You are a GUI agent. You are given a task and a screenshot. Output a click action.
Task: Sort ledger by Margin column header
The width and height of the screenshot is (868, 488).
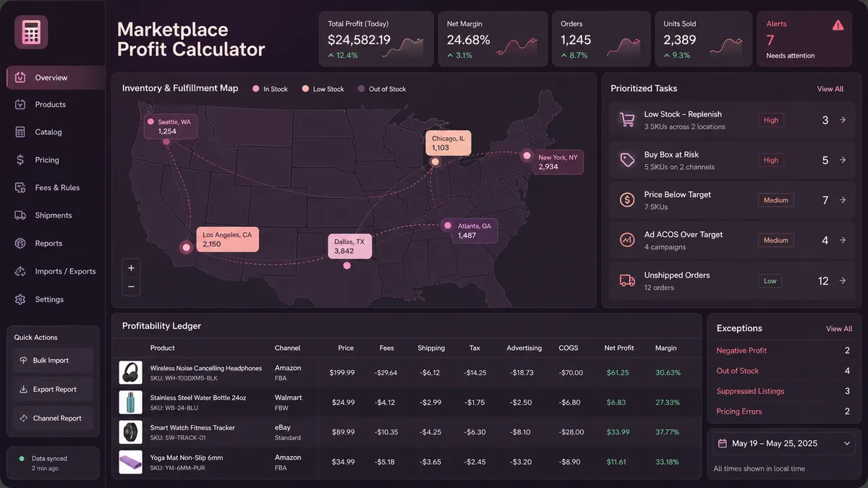(666, 348)
